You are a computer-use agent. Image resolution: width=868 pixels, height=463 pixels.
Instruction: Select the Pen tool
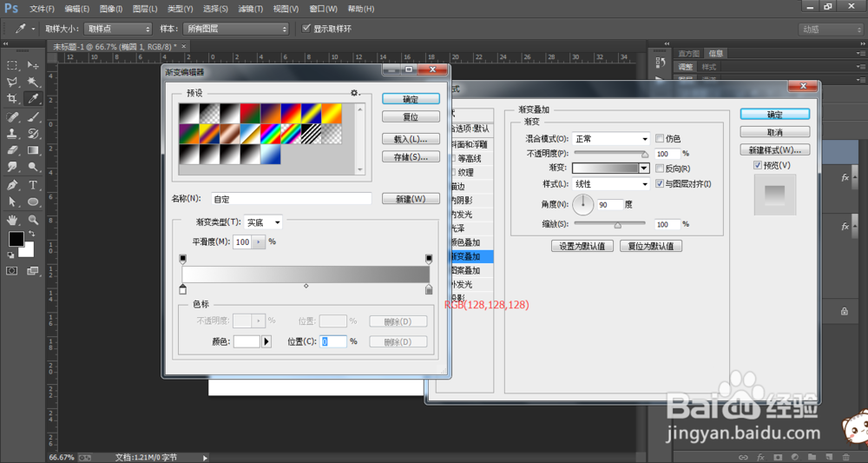pyautogui.click(x=12, y=185)
